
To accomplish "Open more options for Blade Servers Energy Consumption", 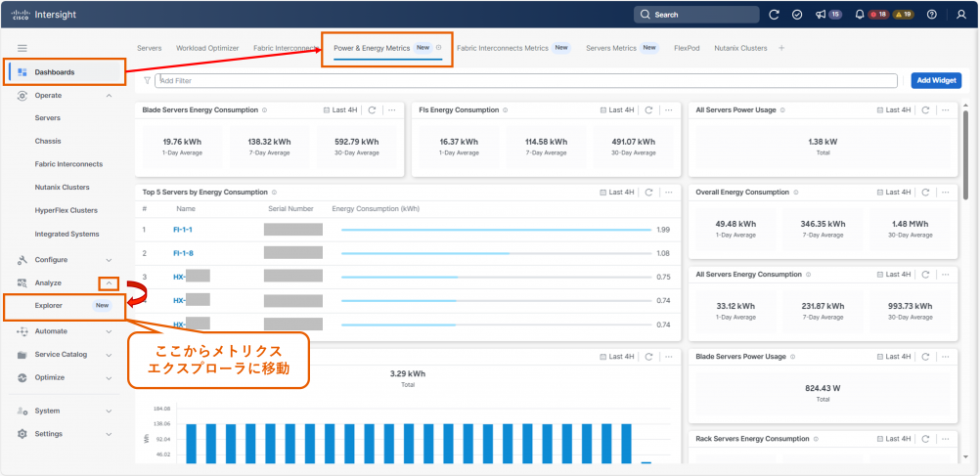I will [x=392, y=109].
